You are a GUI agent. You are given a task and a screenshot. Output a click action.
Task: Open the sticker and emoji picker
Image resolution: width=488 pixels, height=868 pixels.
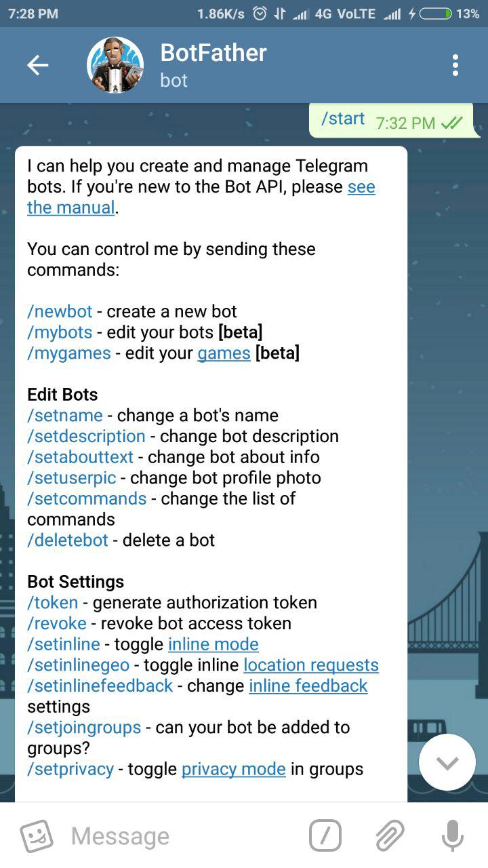37,835
